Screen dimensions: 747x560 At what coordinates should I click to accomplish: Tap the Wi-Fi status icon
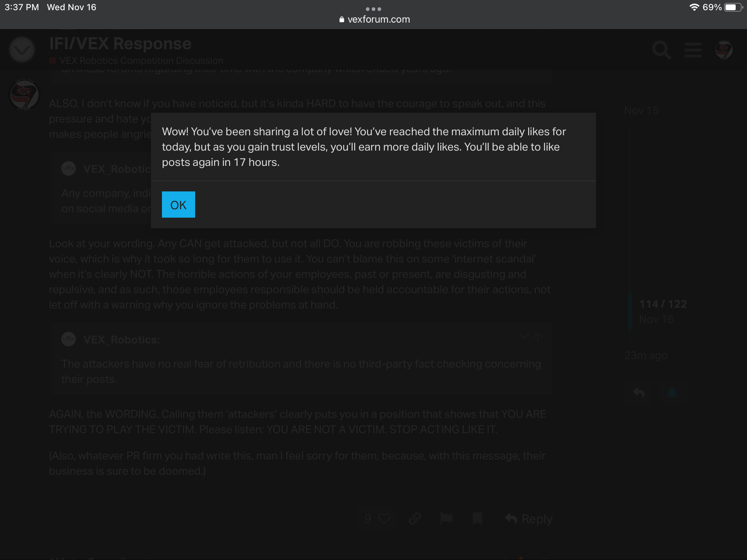(x=694, y=7)
